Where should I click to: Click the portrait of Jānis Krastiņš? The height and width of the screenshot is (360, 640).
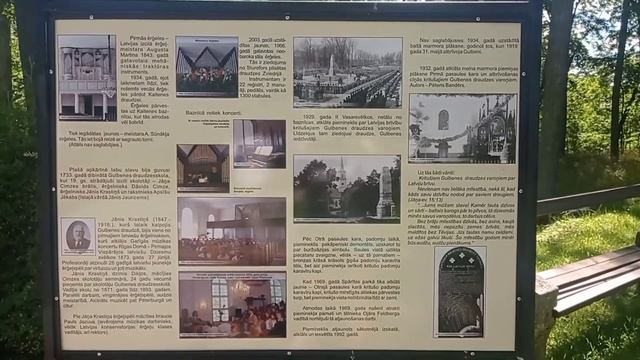(78, 237)
